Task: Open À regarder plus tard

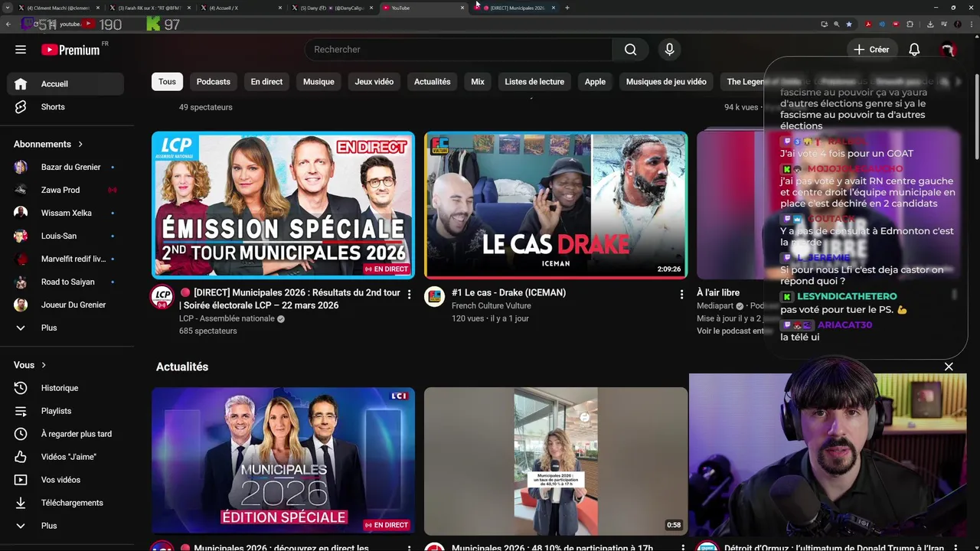Action: click(66, 434)
